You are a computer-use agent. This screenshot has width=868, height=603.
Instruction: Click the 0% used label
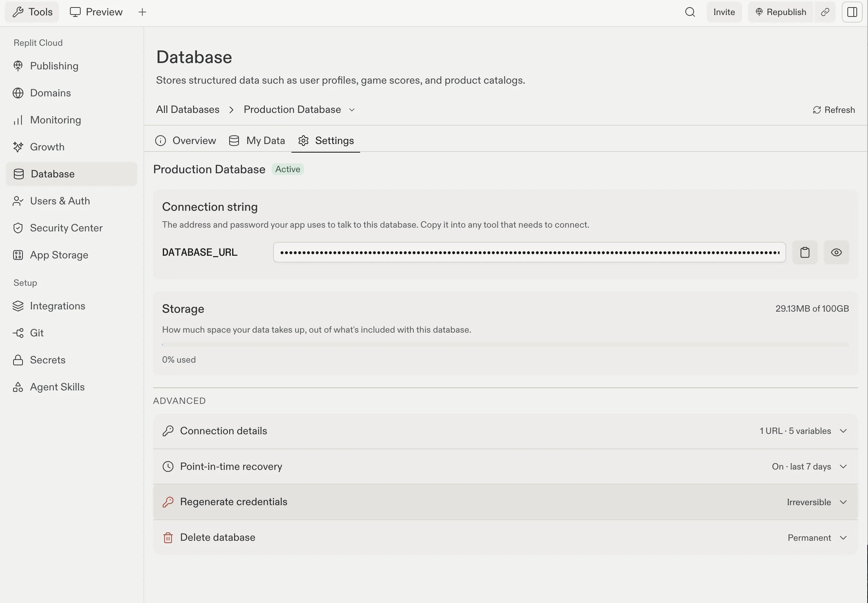(x=179, y=360)
